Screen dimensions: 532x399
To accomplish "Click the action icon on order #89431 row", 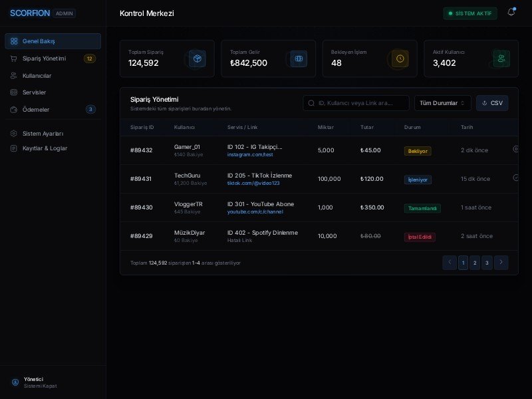I will point(515,178).
